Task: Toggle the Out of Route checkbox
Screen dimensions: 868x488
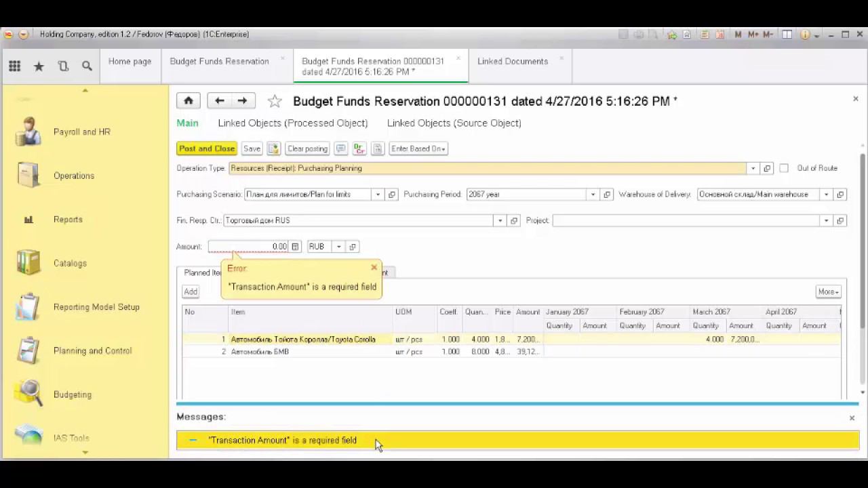Action: point(784,168)
